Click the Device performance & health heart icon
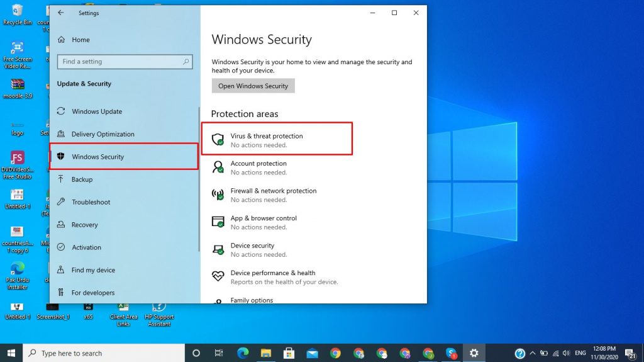 (x=218, y=277)
